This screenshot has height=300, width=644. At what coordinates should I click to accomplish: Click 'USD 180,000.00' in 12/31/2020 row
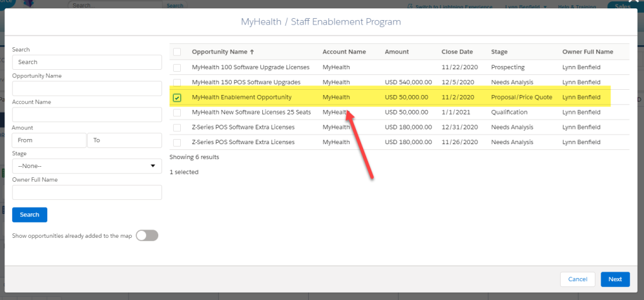(408, 127)
